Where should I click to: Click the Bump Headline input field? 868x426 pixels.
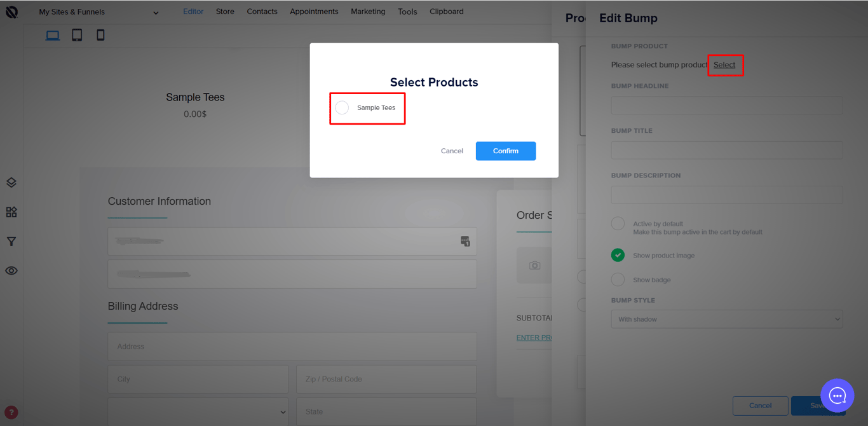pyautogui.click(x=726, y=106)
